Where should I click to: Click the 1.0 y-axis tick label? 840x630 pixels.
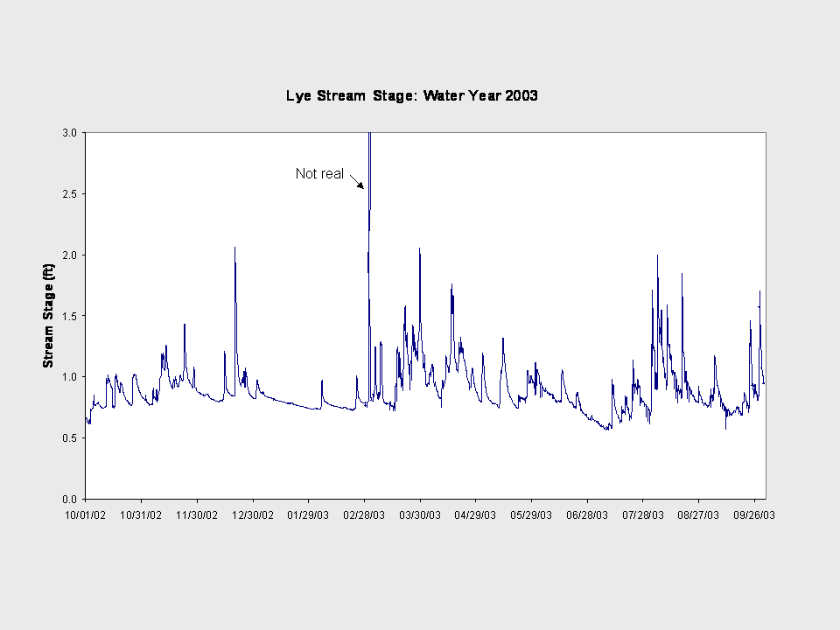70,377
